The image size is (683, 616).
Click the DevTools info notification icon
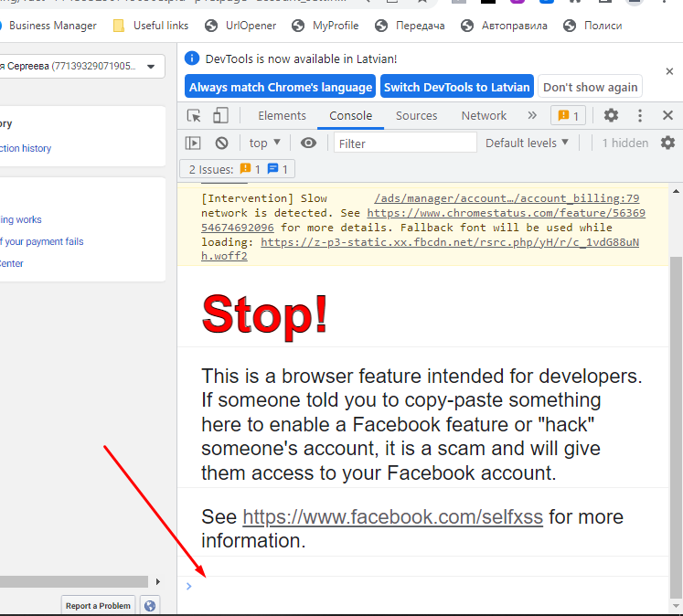(x=192, y=58)
